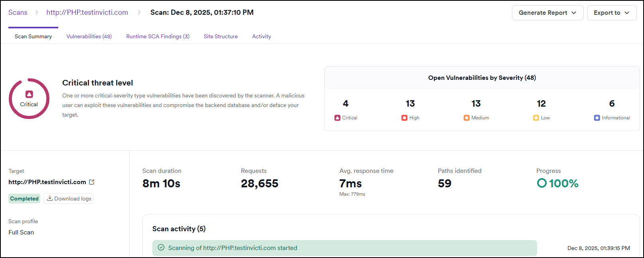
Task: Click the 59 paths identified value
Action: (x=445, y=183)
